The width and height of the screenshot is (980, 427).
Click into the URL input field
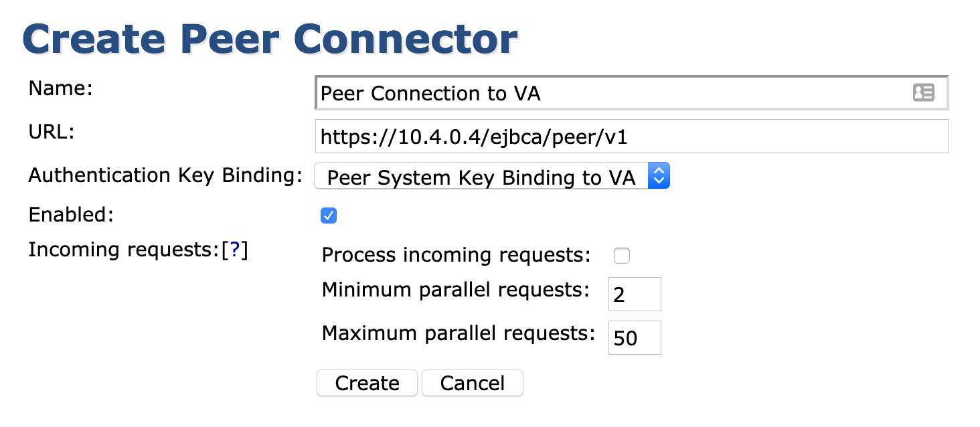pos(631,137)
